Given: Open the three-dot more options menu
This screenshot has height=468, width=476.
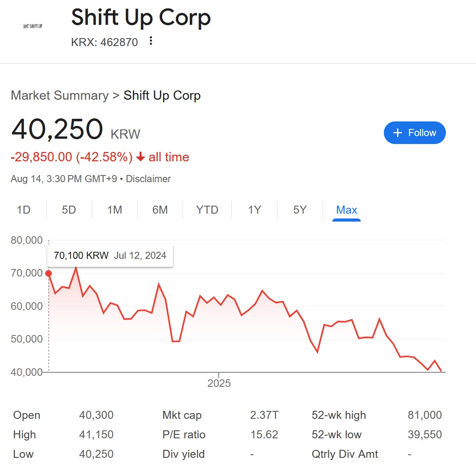Looking at the screenshot, I should (151, 41).
